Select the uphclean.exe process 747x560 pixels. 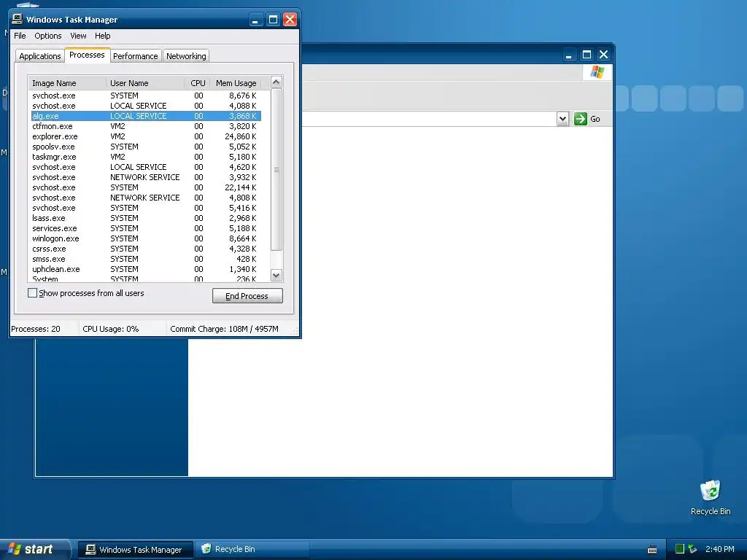[146, 269]
